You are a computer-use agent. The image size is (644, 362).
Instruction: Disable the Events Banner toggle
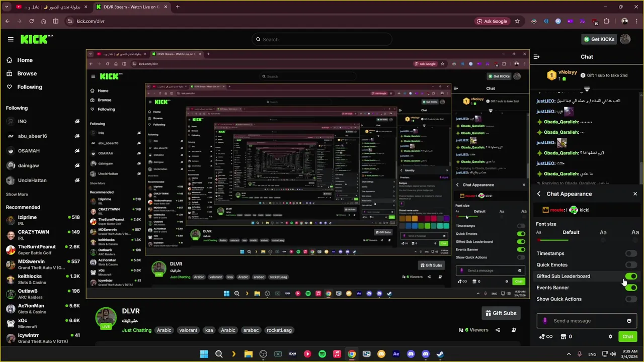pyautogui.click(x=631, y=288)
